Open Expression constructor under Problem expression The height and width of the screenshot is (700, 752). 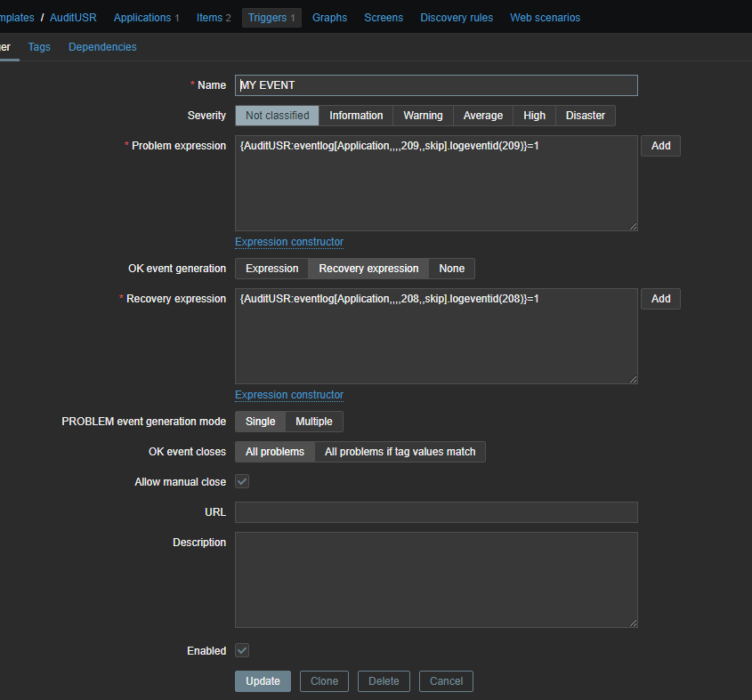click(x=288, y=242)
